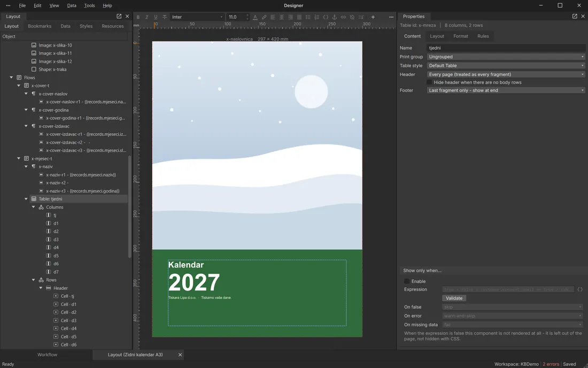Open toolbar overflow three-dots menu
The width and height of the screenshot is (588, 368).
[391, 17]
